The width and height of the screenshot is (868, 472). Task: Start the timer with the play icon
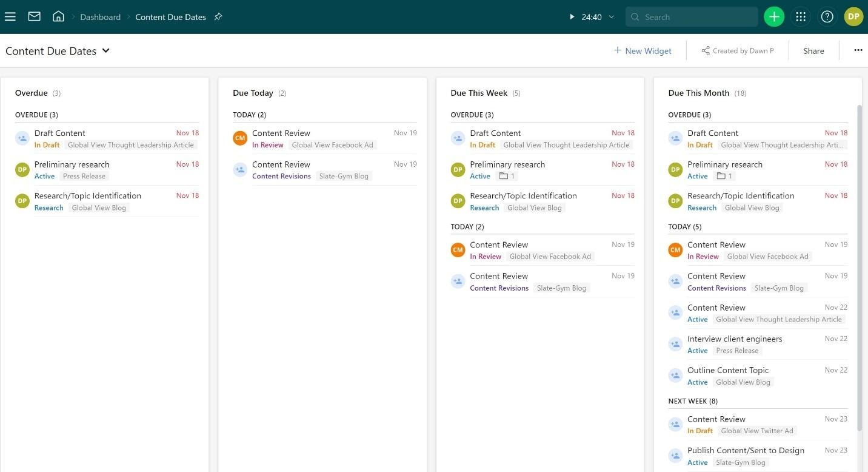(x=572, y=17)
